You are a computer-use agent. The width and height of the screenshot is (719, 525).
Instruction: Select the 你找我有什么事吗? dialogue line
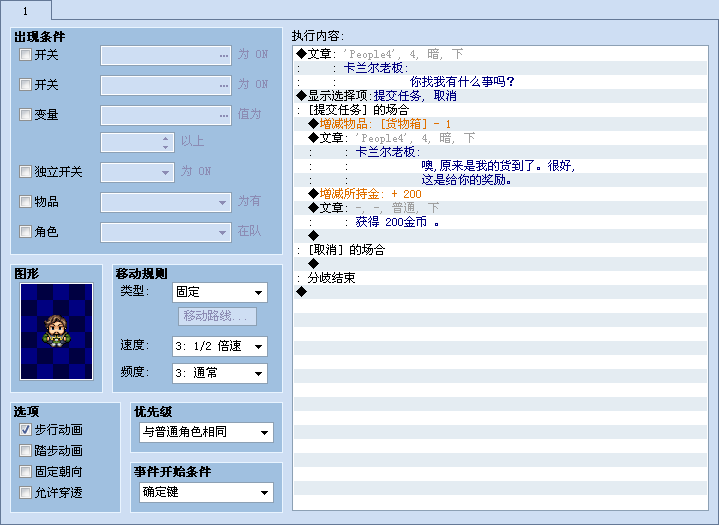[x=501, y=82]
